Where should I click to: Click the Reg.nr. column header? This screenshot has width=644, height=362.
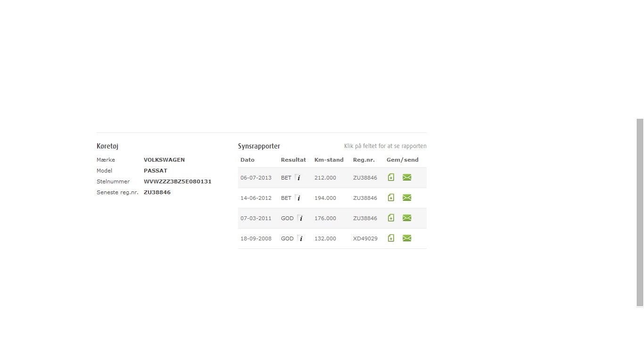[x=364, y=160]
